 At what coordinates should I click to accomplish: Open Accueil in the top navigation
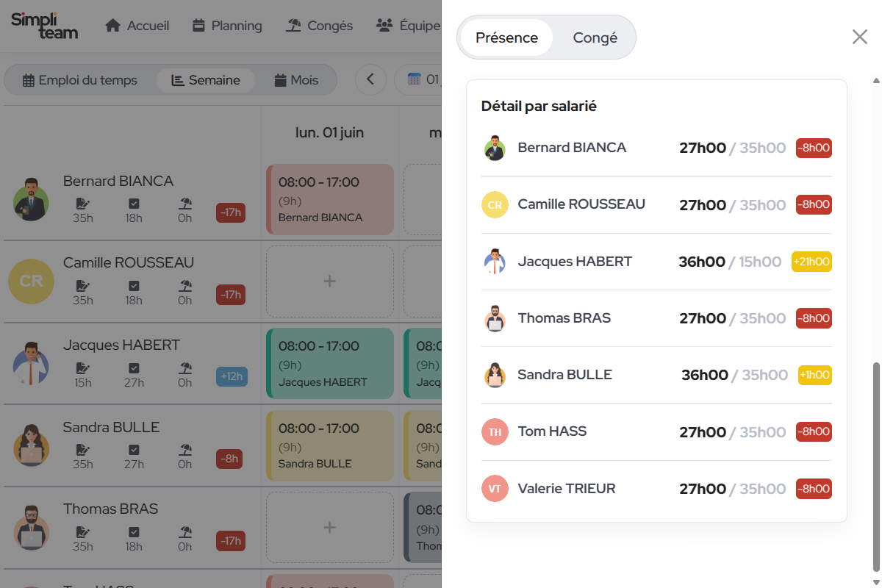137,26
